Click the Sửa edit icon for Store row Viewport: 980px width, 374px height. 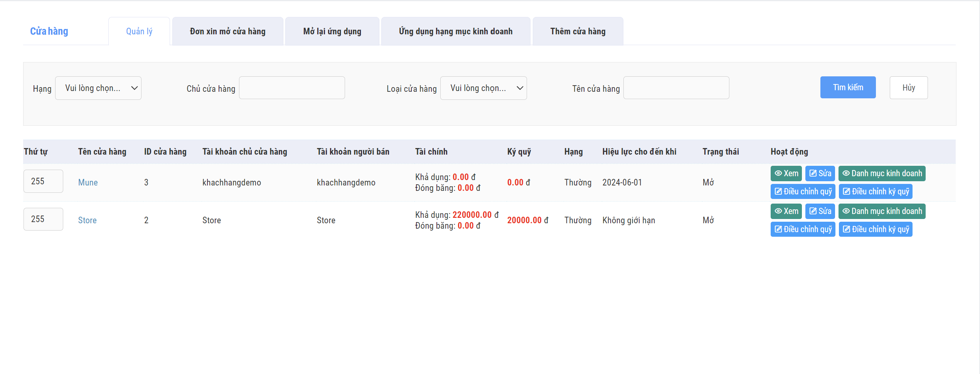coord(820,211)
